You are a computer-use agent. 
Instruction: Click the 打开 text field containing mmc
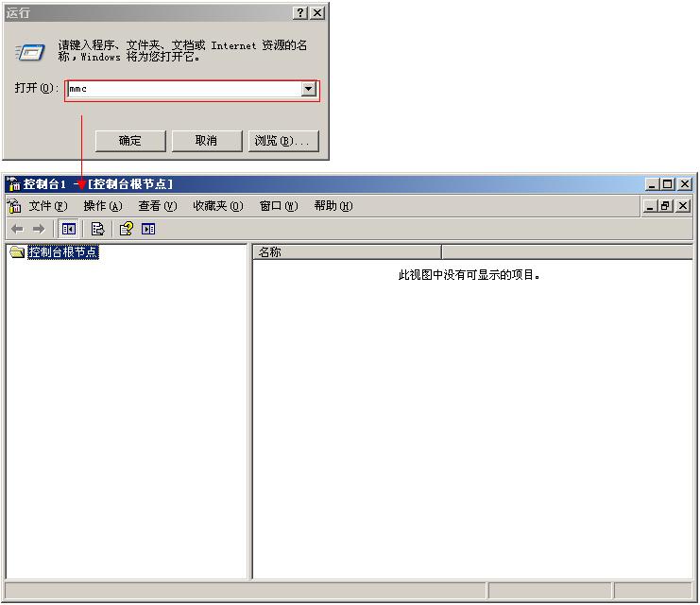point(183,89)
